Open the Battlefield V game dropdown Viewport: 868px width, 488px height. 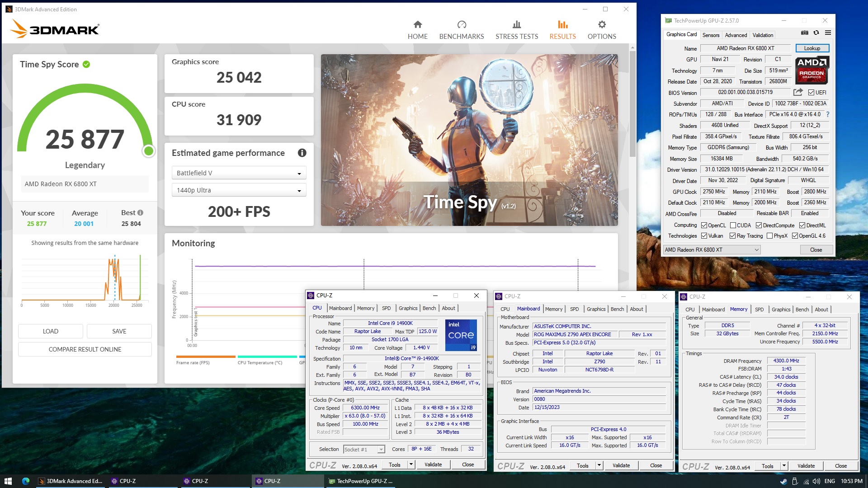click(x=239, y=173)
